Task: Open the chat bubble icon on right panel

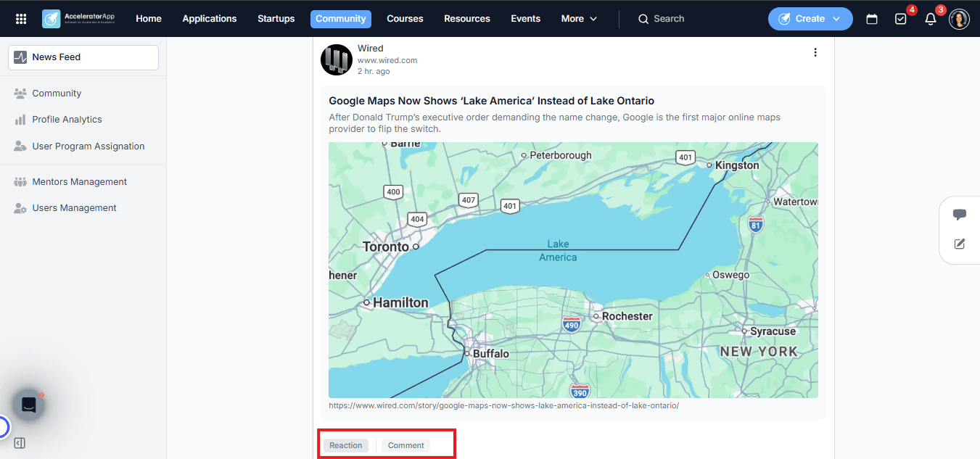Action: (960, 215)
